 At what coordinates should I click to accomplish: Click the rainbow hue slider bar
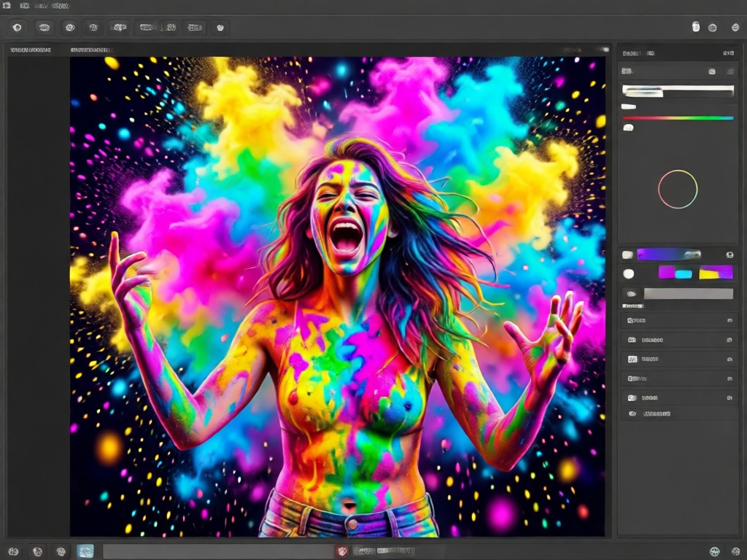(678, 117)
